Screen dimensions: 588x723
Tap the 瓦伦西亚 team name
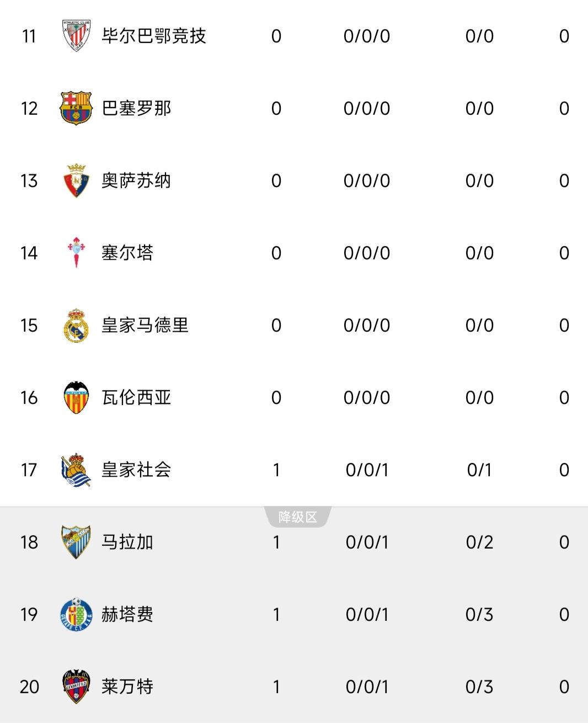coord(136,397)
